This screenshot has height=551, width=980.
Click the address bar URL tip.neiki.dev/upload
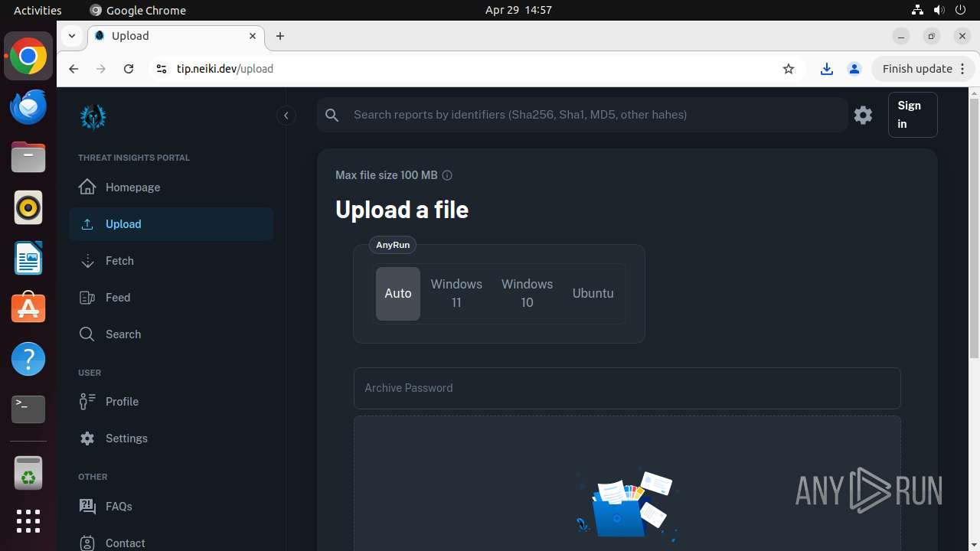tap(225, 69)
